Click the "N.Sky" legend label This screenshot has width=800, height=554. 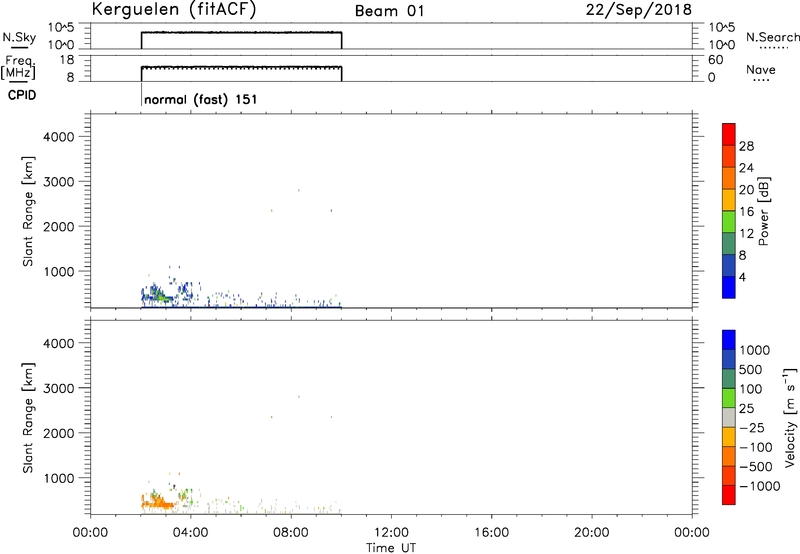pyautogui.click(x=19, y=37)
